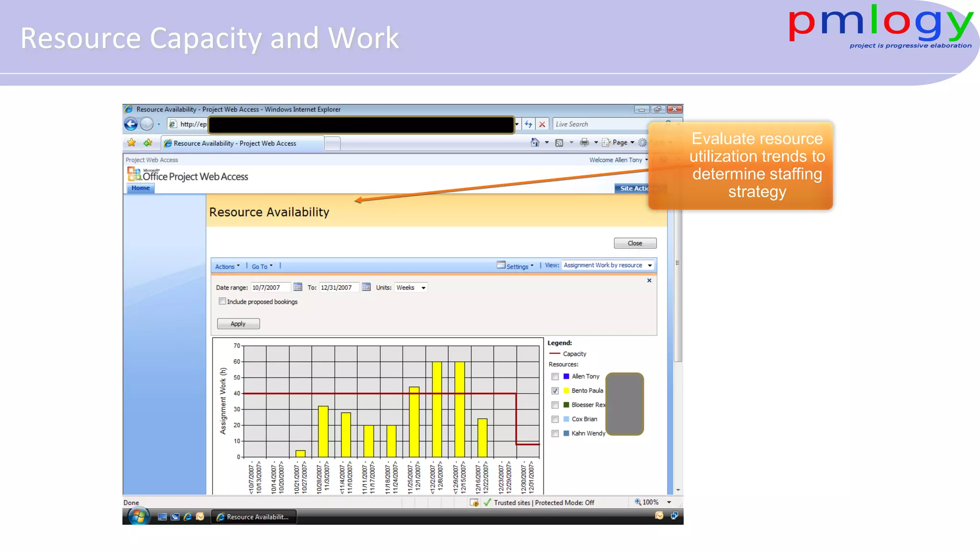
Task: Open the Welcome Allen Tony user menu
Action: pyautogui.click(x=618, y=160)
